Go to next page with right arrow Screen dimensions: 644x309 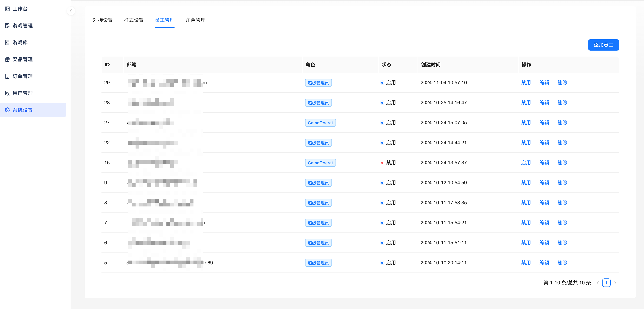pyautogui.click(x=615, y=283)
